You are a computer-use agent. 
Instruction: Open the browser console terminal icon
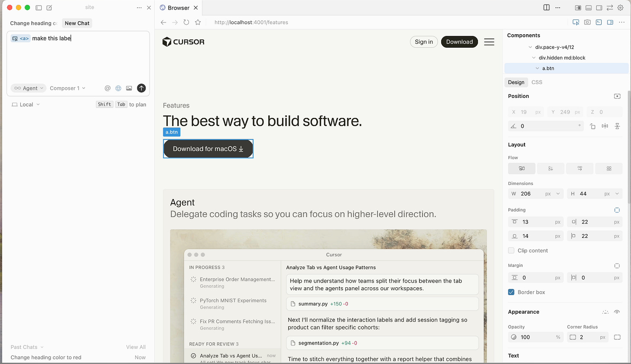point(598,22)
